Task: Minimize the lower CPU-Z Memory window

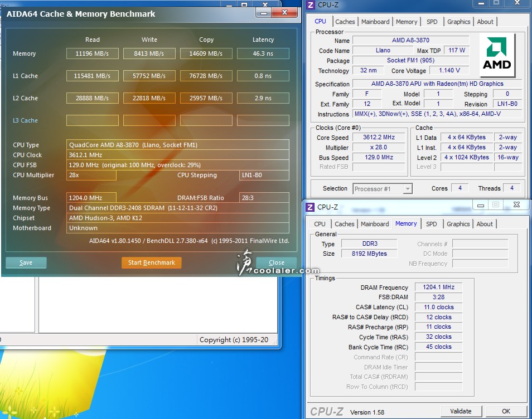Action: 481,204
